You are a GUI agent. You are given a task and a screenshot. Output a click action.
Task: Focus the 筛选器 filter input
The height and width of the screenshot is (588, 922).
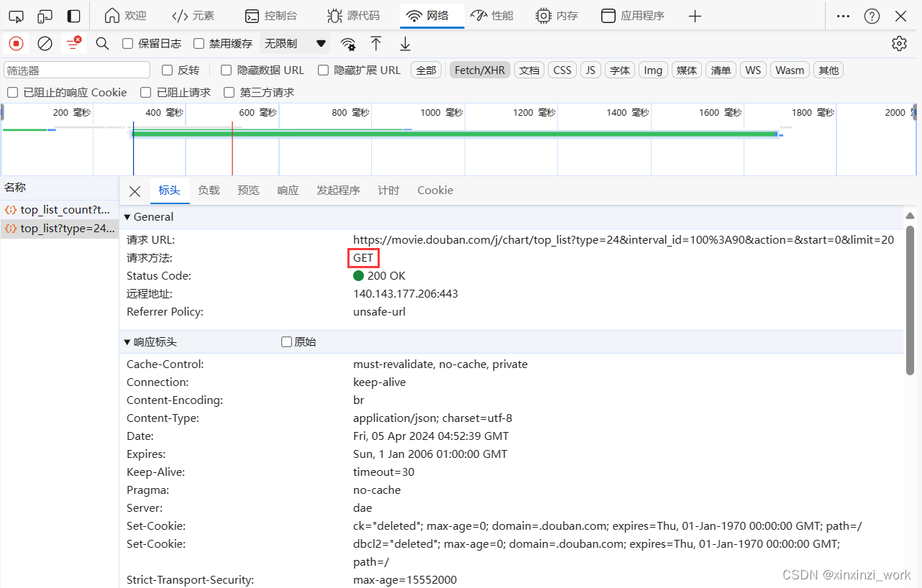pos(77,70)
